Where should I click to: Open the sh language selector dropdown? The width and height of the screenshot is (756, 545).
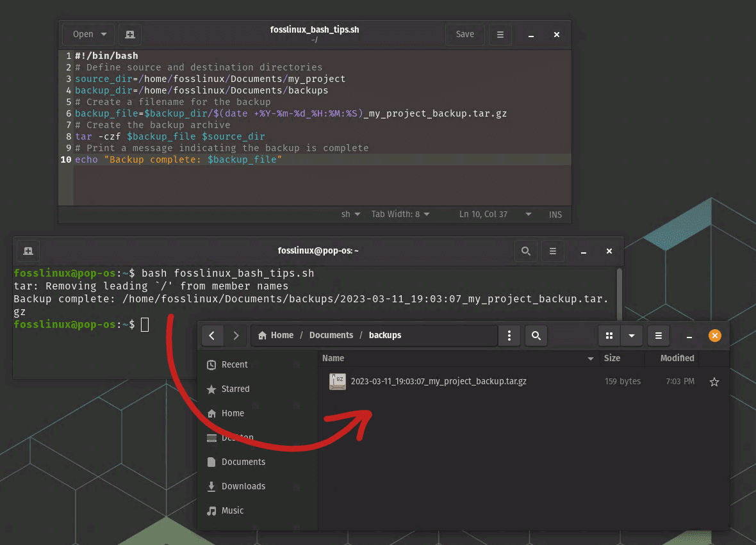[x=350, y=215]
